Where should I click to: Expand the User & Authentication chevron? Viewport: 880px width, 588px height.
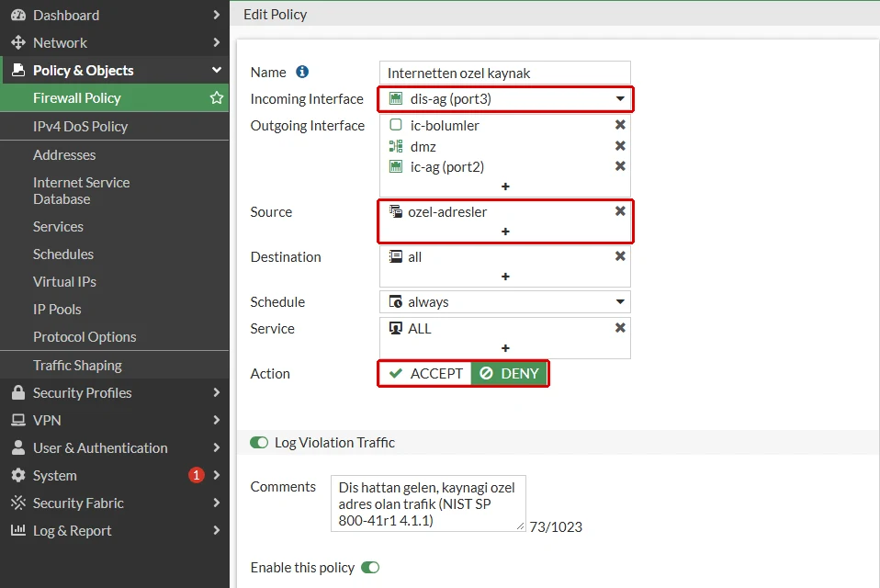[217, 447]
